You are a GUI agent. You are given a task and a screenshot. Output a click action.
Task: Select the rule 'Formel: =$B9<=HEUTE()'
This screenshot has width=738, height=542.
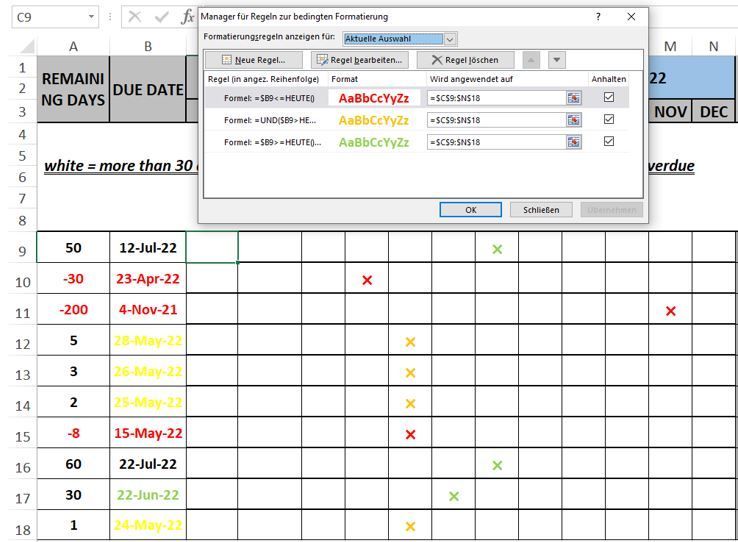pyautogui.click(x=269, y=98)
